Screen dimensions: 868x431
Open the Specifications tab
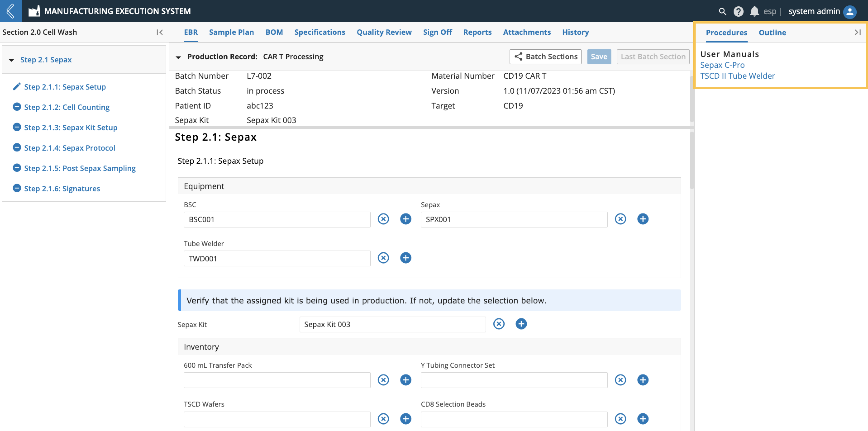point(320,32)
